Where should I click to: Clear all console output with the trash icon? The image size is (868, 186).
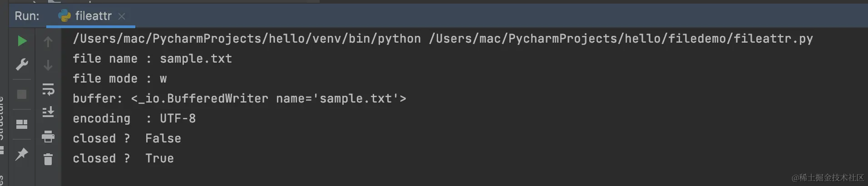pos(48,159)
